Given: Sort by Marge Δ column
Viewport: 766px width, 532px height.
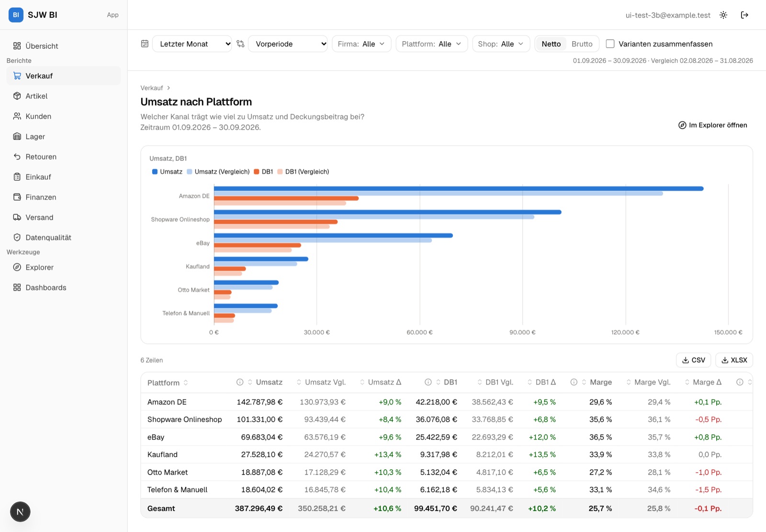Looking at the screenshot, I should point(703,382).
